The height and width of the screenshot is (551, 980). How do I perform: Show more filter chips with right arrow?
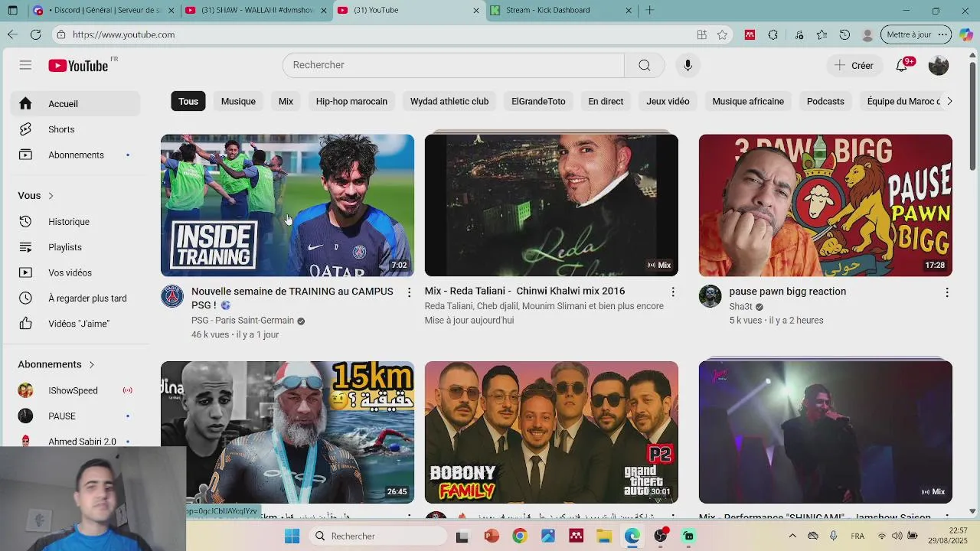point(949,101)
